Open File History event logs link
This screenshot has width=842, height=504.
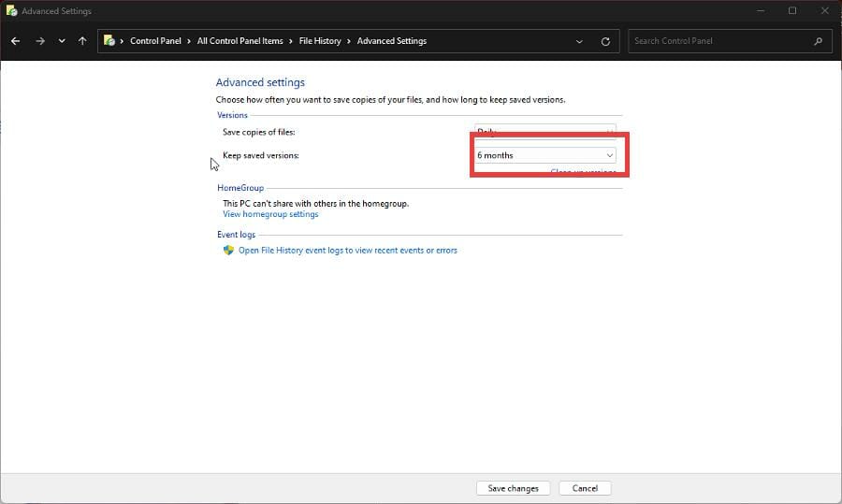[x=347, y=251]
